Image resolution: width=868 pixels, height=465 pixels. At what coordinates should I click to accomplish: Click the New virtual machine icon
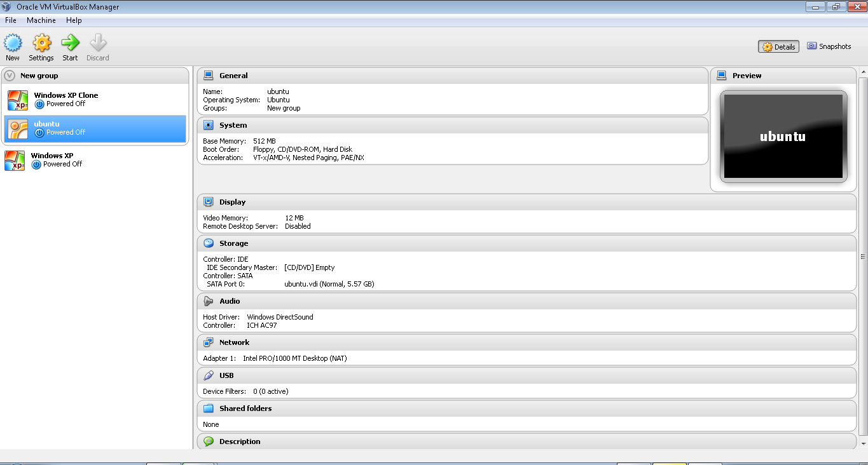[x=13, y=43]
